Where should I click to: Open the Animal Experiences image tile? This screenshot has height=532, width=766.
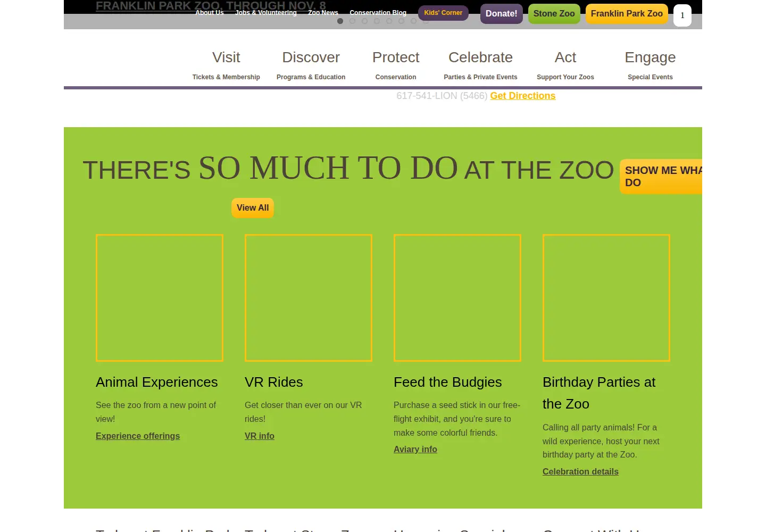[160, 298]
